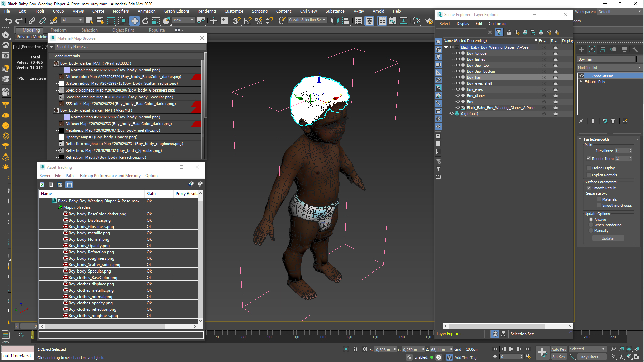Click the Mirror tool icon
Viewport: 644px width, 362px height.
pos(335,21)
